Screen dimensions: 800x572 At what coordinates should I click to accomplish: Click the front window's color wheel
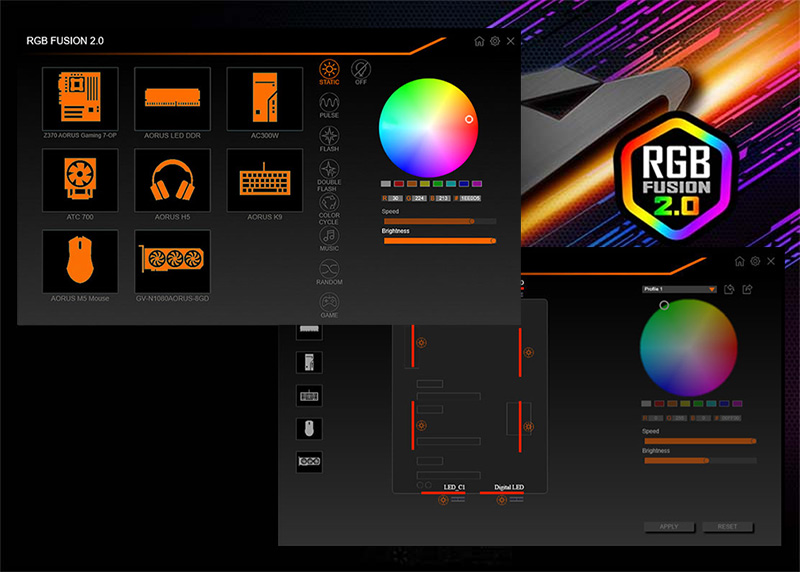point(428,128)
